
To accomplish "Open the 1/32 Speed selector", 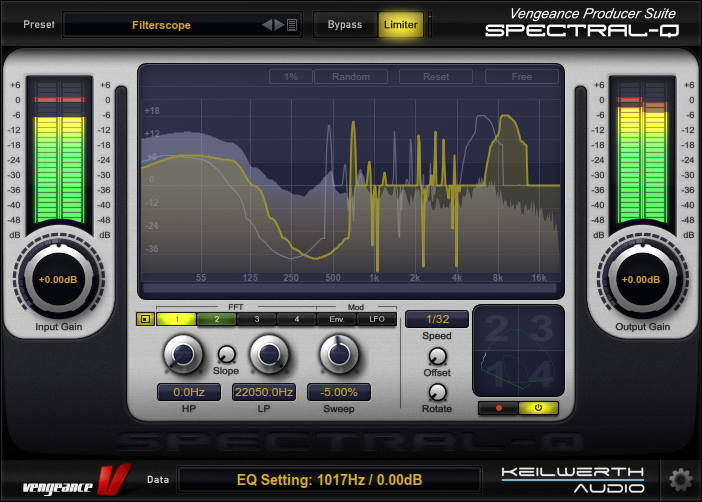I will click(436, 319).
